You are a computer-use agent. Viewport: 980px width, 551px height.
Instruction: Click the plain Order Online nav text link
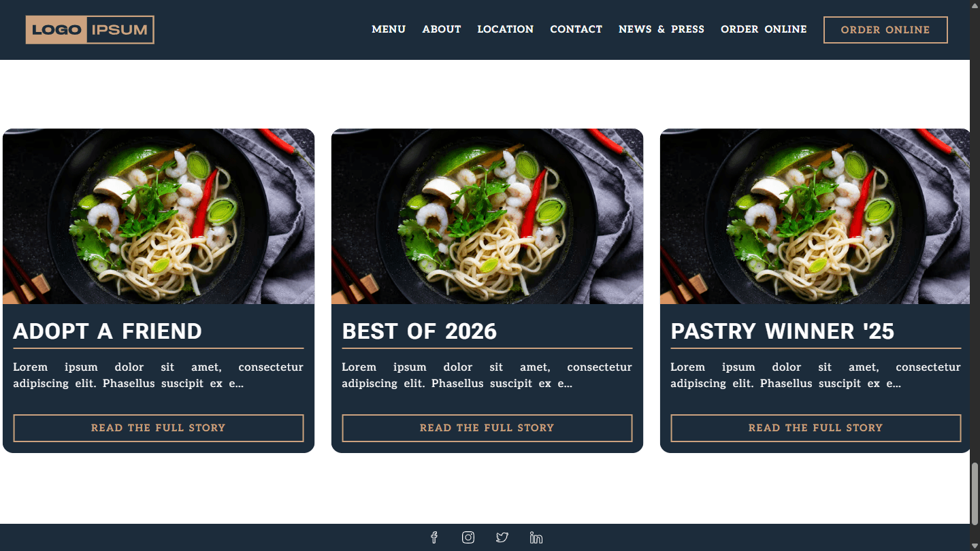coord(764,29)
